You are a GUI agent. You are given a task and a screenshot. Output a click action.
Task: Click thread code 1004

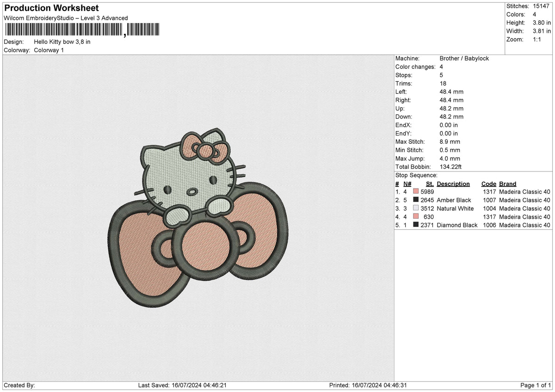(489, 208)
